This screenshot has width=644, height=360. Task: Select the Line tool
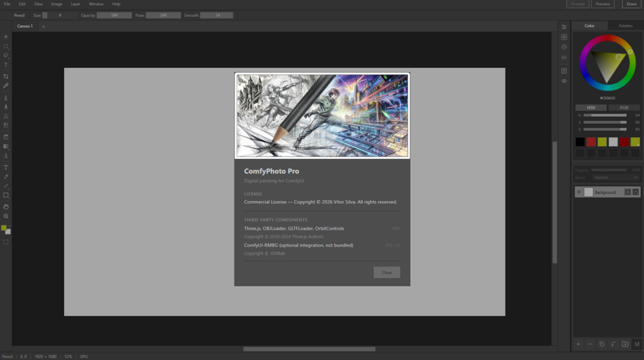(x=6, y=186)
